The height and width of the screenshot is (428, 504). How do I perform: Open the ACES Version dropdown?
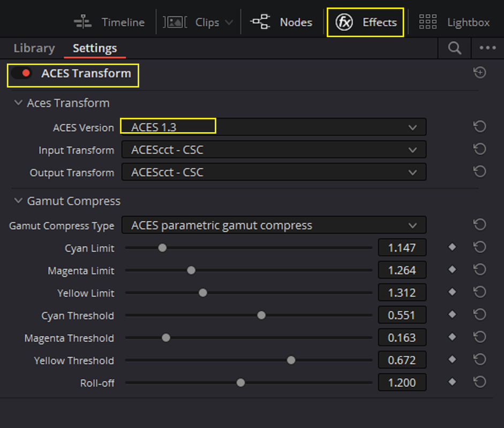pos(274,127)
